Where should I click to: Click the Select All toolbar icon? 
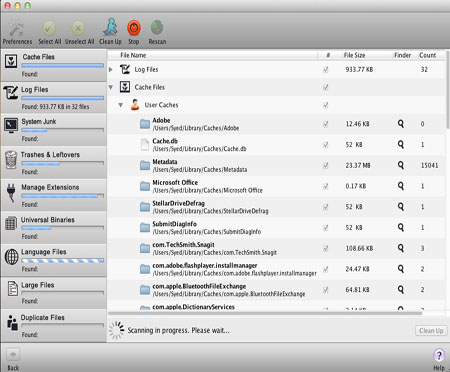click(49, 28)
